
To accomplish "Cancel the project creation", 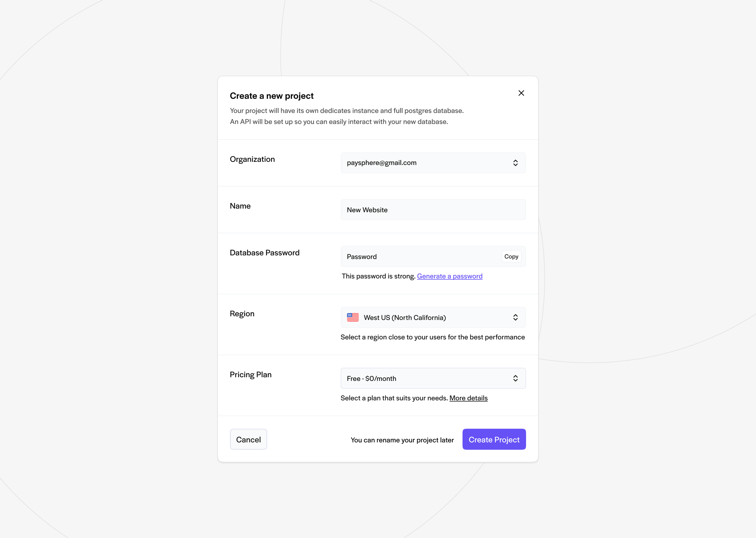I will 248,439.
